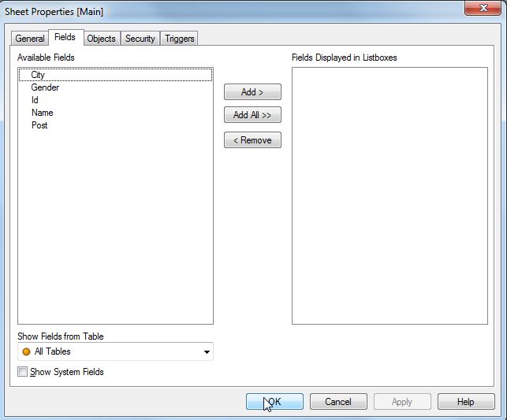Viewport: 507px width, 420px height.
Task: Cancel the Sheet Properties dialog
Action: (338, 402)
